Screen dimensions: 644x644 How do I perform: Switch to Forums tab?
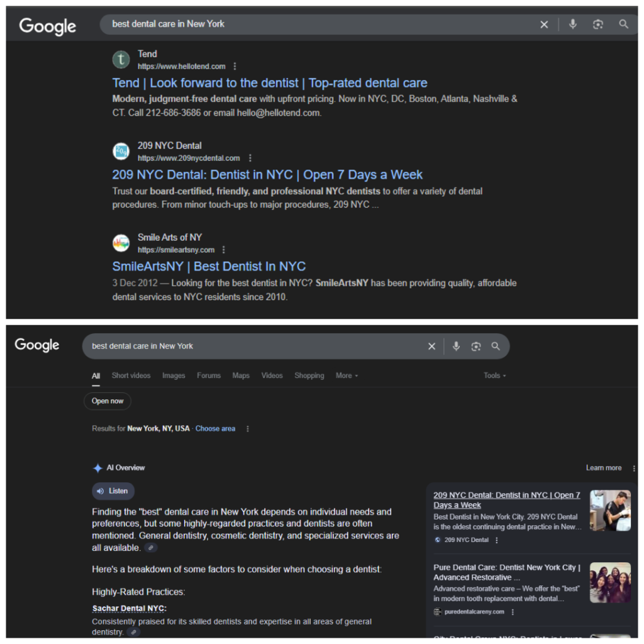(x=209, y=375)
